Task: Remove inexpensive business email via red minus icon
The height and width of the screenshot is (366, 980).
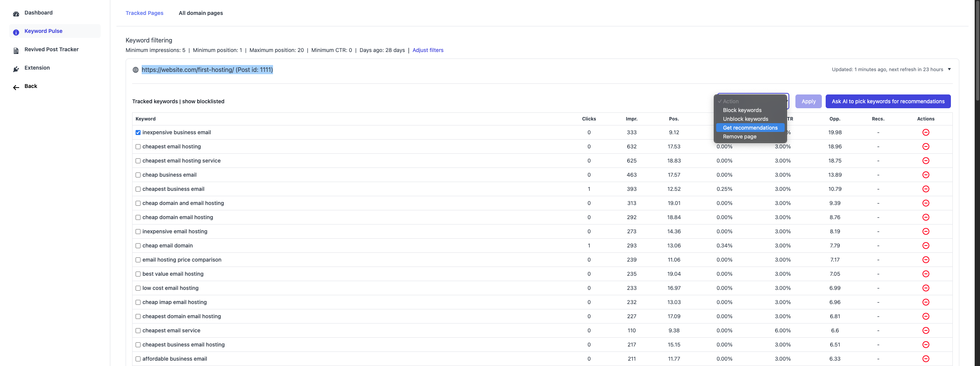Action: (x=926, y=132)
